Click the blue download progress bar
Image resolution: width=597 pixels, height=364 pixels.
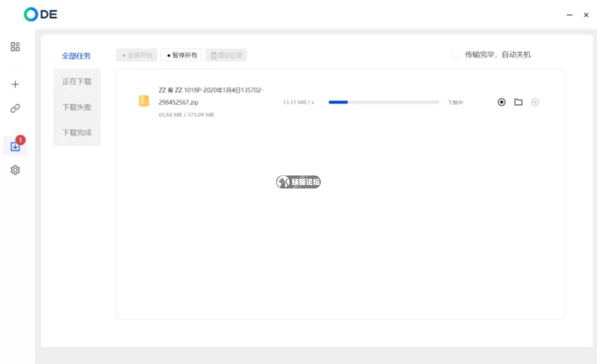pos(339,102)
